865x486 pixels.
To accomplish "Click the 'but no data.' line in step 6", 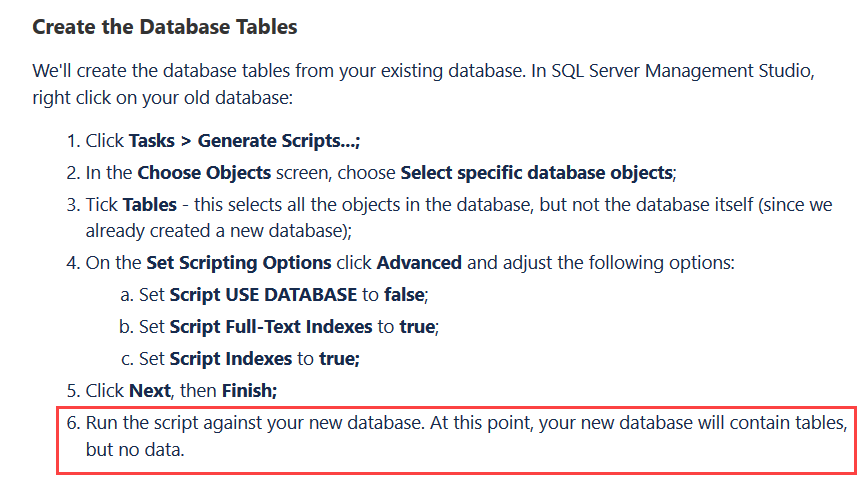I will coord(135,450).
